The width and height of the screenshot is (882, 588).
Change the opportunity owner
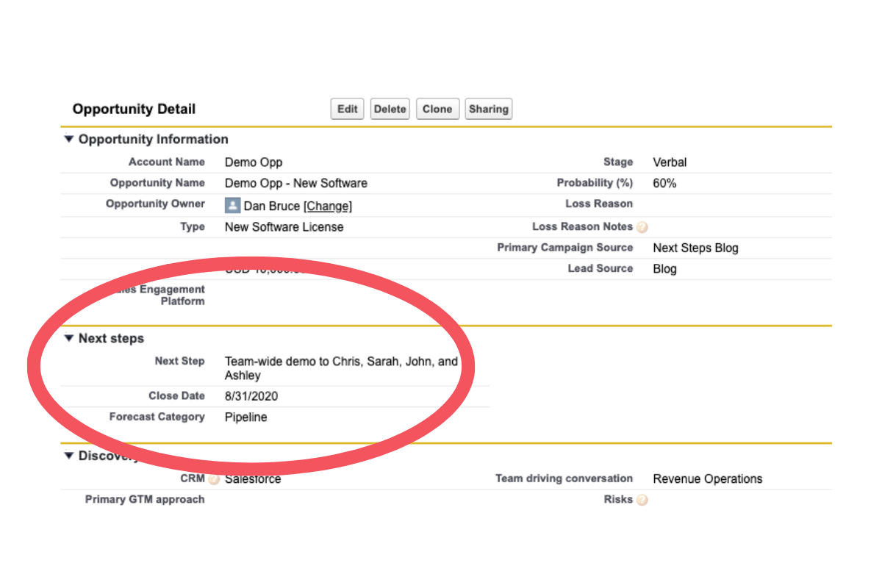tap(328, 206)
